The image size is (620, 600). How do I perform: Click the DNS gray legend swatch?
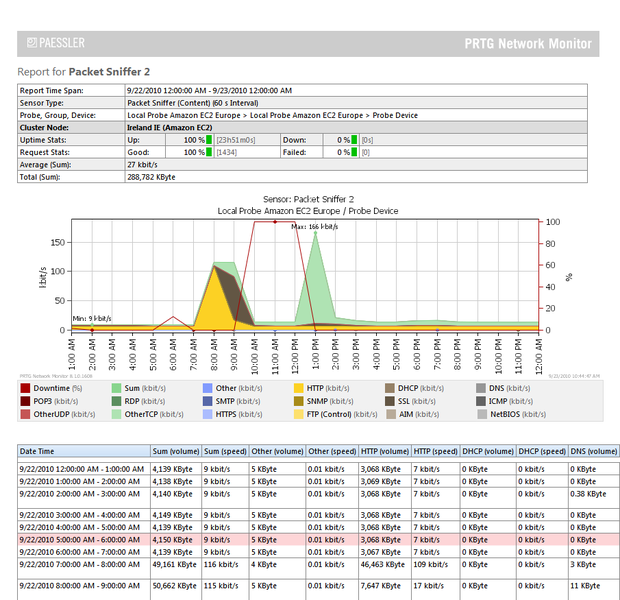coord(481,388)
